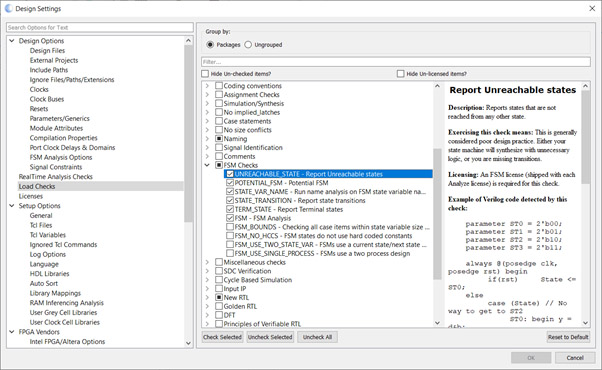The image size is (602, 370).
Task: Select the Ungrouped radio button
Action: point(248,45)
